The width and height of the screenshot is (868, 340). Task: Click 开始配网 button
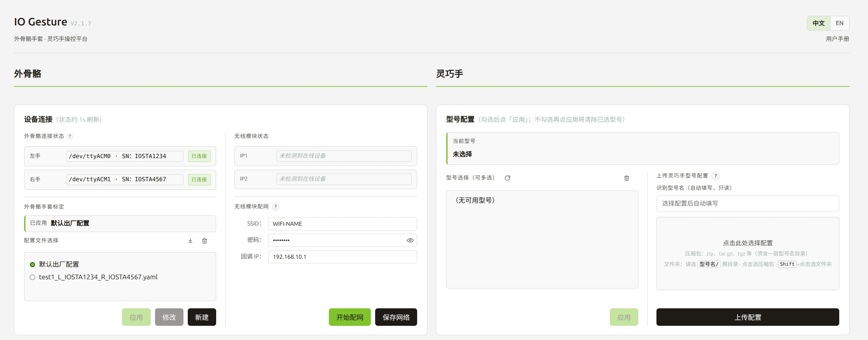(x=350, y=317)
